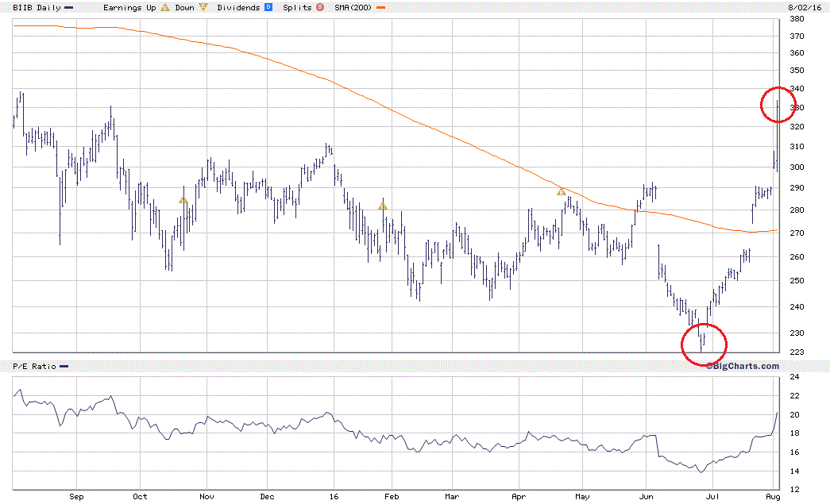
Task: Click the Jun label on date axis
Action: [x=647, y=497]
